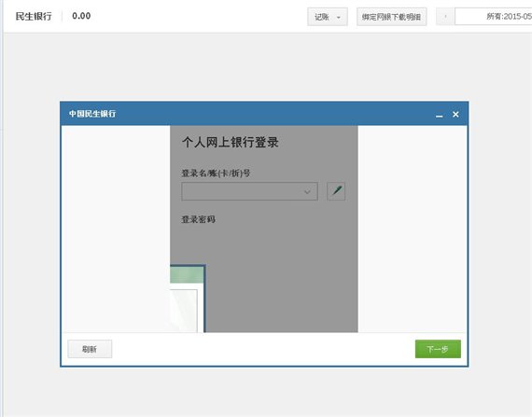Click the 中国民生银行 dialog title text
The width and height of the screenshot is (532, 417).
click(92, 114)
